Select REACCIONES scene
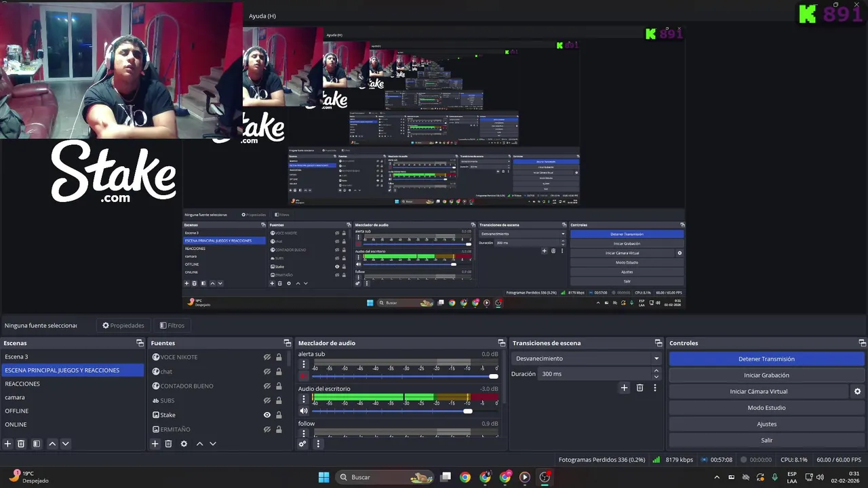This screenshot has width=868, height=488. click(72, 384)
